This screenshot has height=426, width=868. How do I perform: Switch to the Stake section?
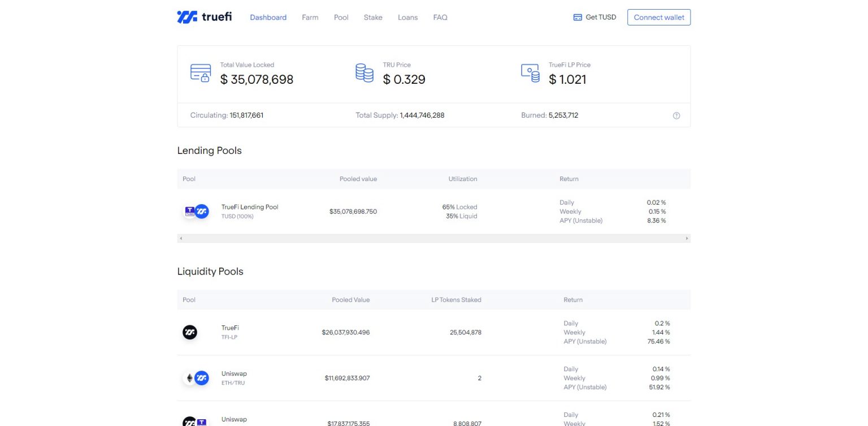373,18
